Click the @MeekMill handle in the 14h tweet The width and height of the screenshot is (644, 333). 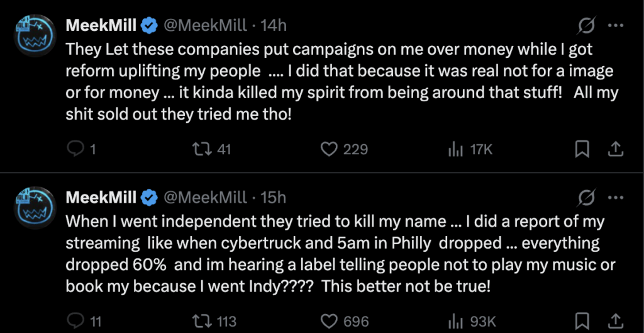pos(205,26)
